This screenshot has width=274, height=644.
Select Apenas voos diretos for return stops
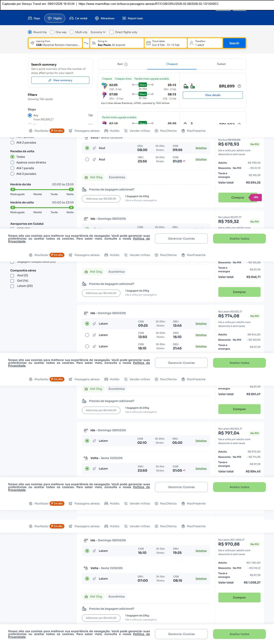coord(12,162)
